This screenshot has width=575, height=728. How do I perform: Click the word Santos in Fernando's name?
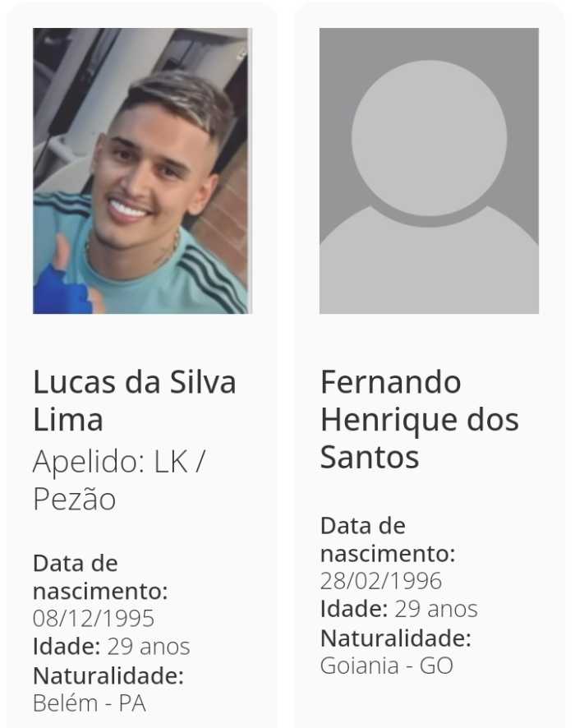click(x=370, y=458)
